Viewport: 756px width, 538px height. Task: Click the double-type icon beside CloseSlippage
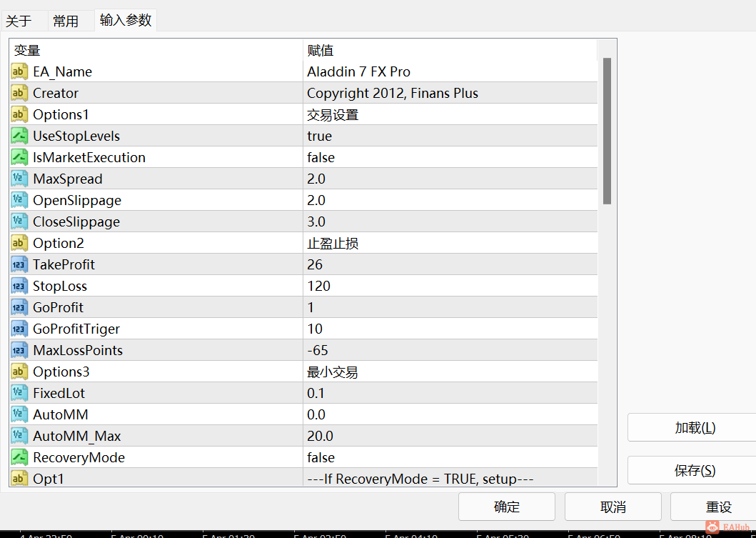click(19, 222)
